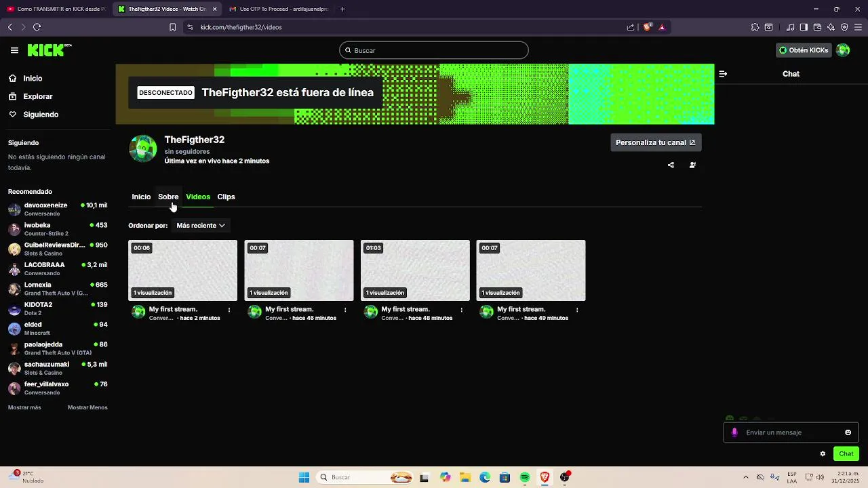868x488 pixels.
Task: Open Brave Rewards triangle icon
Action: [x=662, y=27]
